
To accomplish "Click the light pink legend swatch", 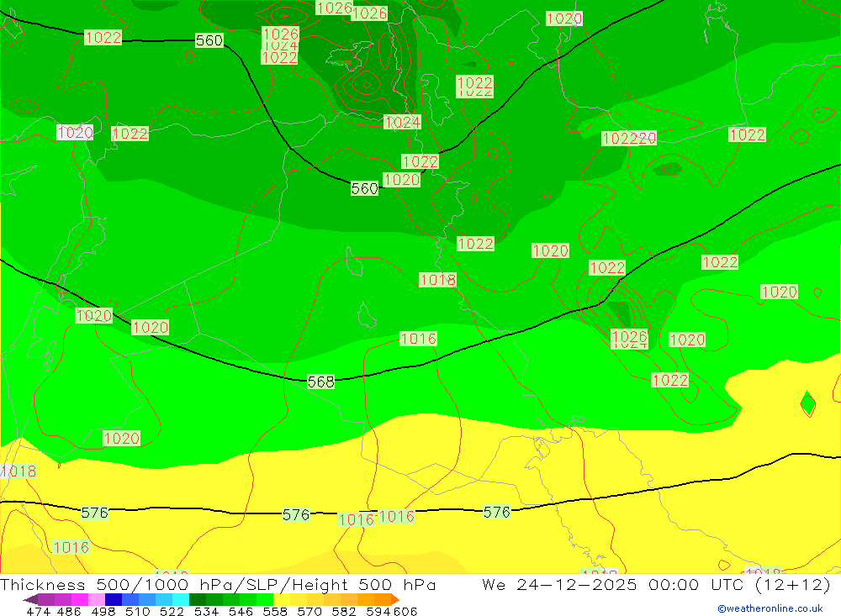I will [97, 599].
